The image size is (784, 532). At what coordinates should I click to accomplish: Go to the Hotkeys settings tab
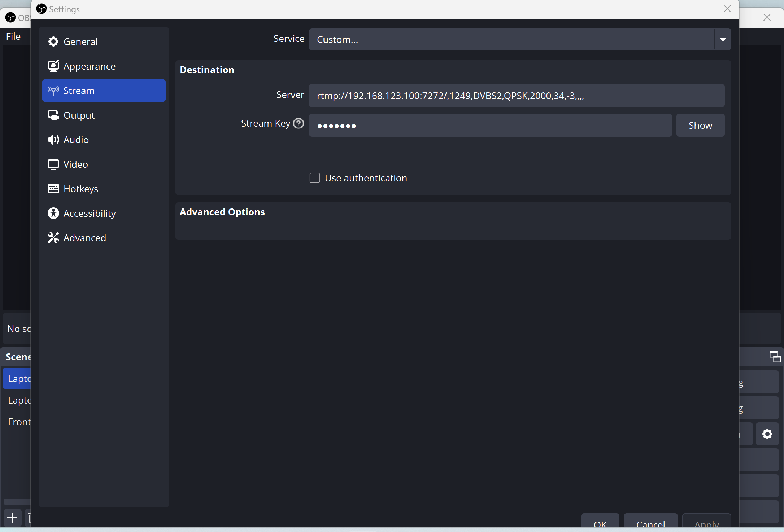(x=104, y=189)
